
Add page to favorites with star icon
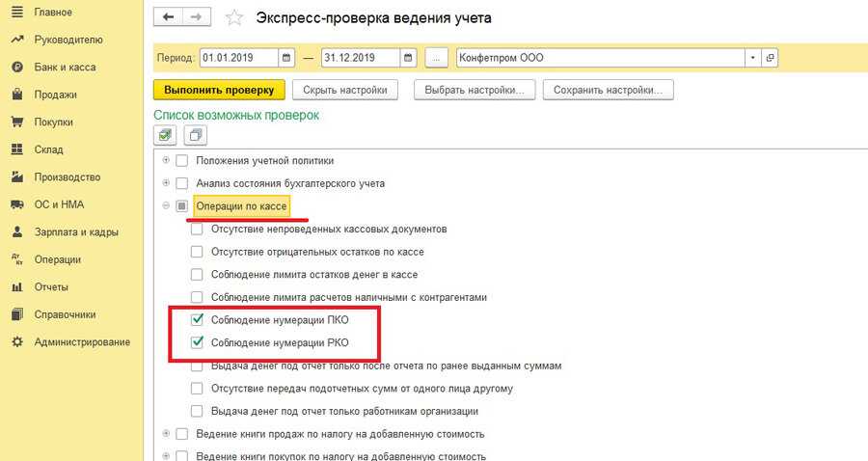pos(234,18)
